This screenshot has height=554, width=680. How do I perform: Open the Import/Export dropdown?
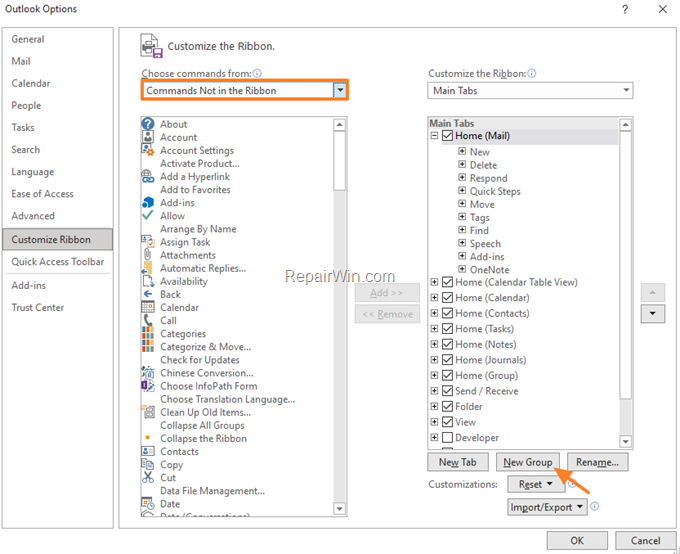547,507
